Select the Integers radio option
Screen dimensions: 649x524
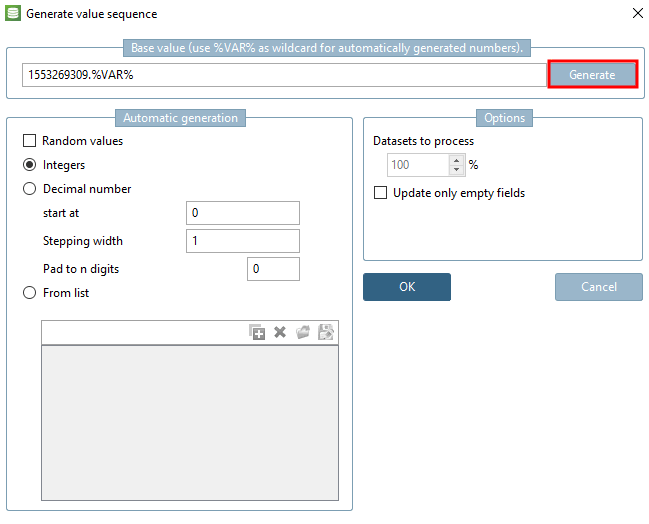click(30, 165)
